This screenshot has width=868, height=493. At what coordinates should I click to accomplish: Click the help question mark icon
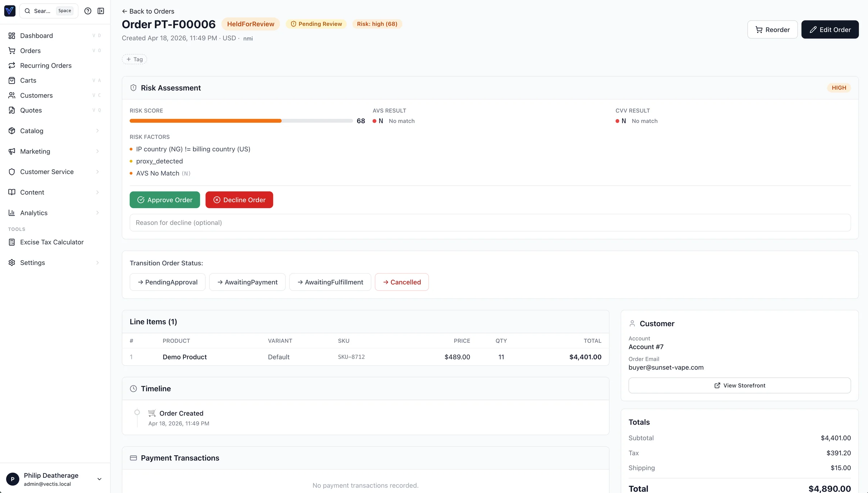click(88, 11)
